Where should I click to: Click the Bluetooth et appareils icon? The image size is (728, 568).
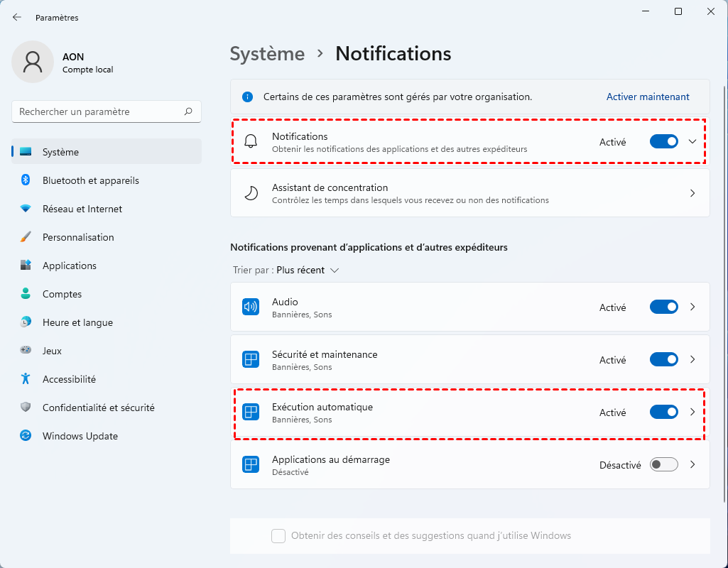click(x=26, y=180)
